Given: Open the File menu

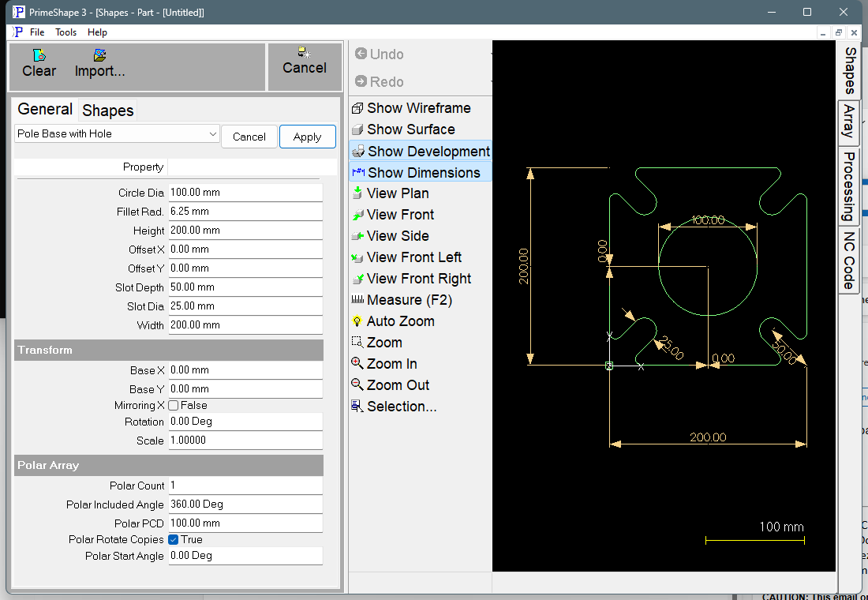Looking at the screenshot, I should pos(37,32).
